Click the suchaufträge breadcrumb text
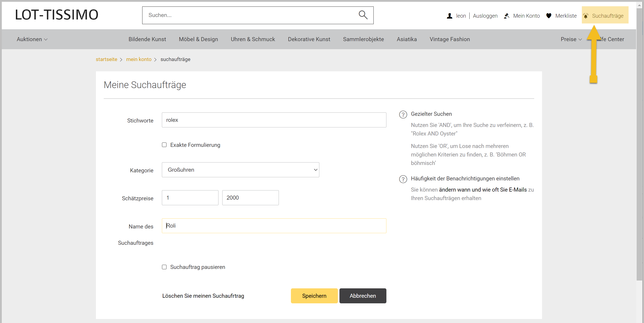This screenshot has height=323, width=644. (175, 59)
